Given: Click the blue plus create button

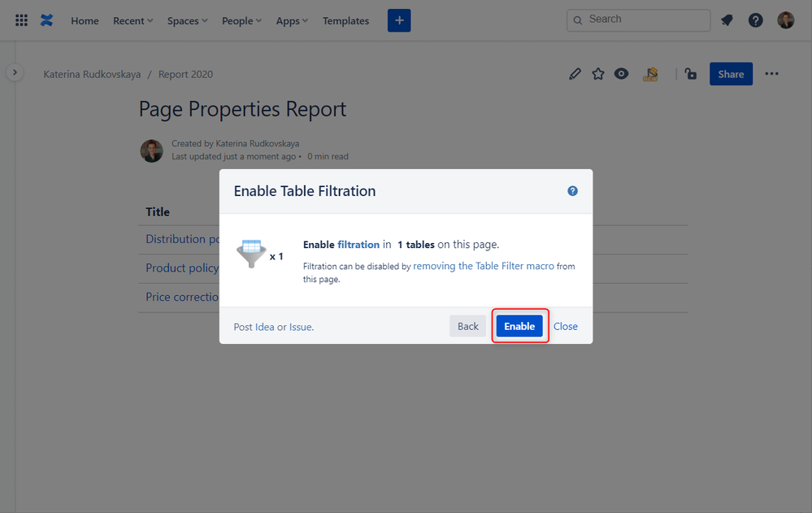Looking at the screenshot, I should (399, 20).
